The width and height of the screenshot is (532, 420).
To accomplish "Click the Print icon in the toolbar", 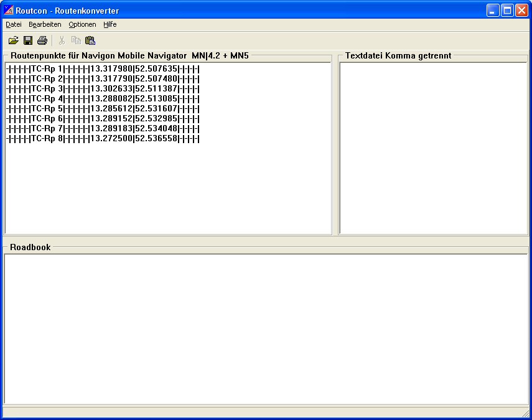I will click(x=42, y=40).
